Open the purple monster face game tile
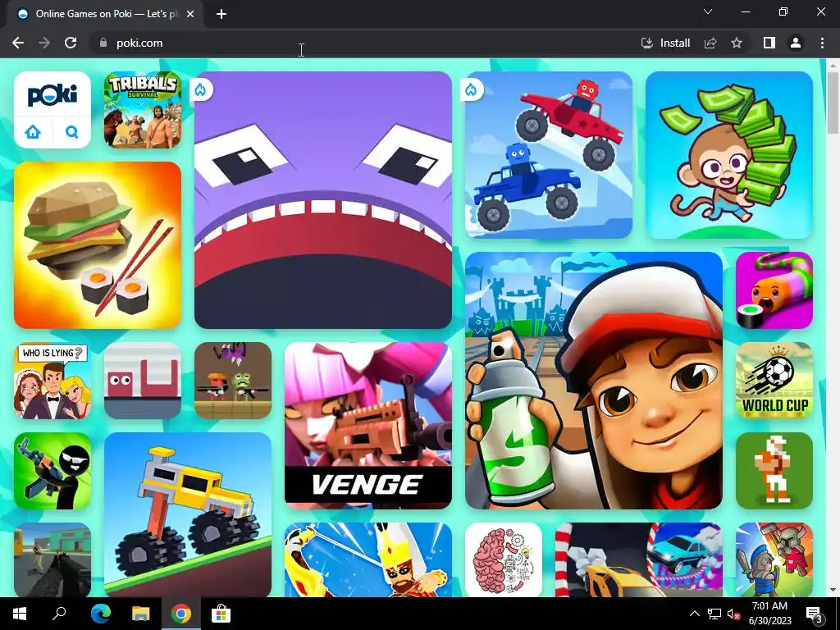 323,200
